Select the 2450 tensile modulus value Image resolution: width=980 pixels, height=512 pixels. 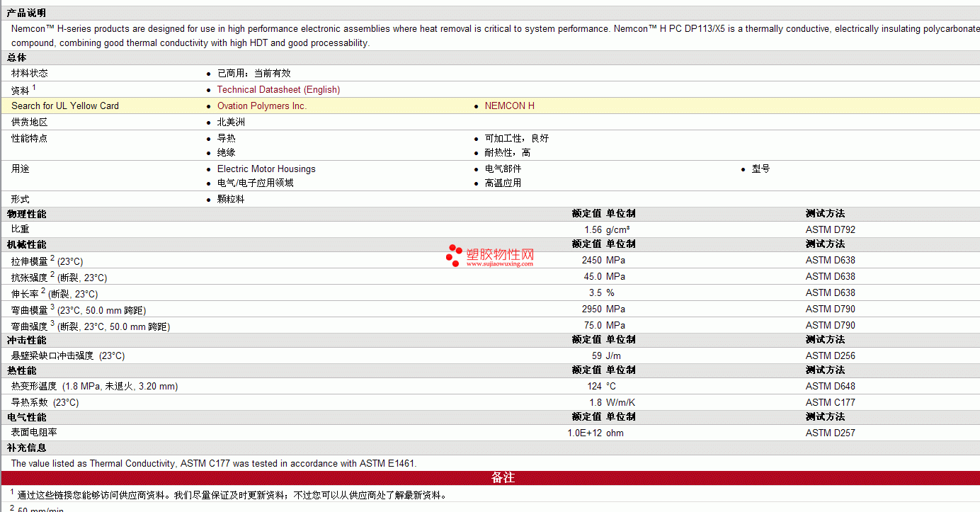(x=592, y=261)
